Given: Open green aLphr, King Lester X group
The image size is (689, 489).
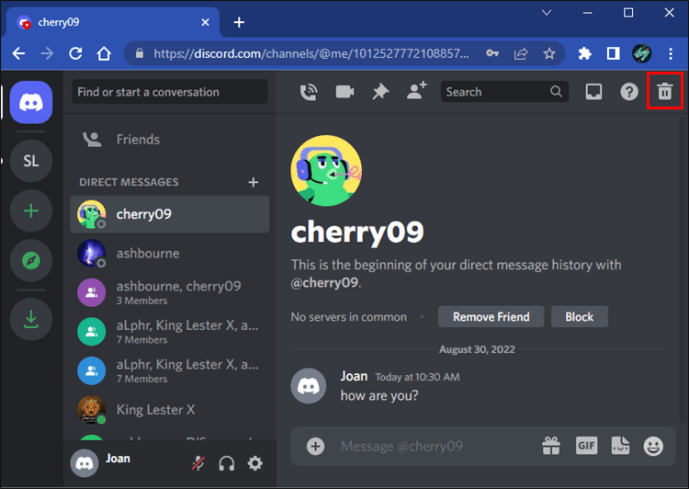Looking at the screenshot, I should point(170,332).
